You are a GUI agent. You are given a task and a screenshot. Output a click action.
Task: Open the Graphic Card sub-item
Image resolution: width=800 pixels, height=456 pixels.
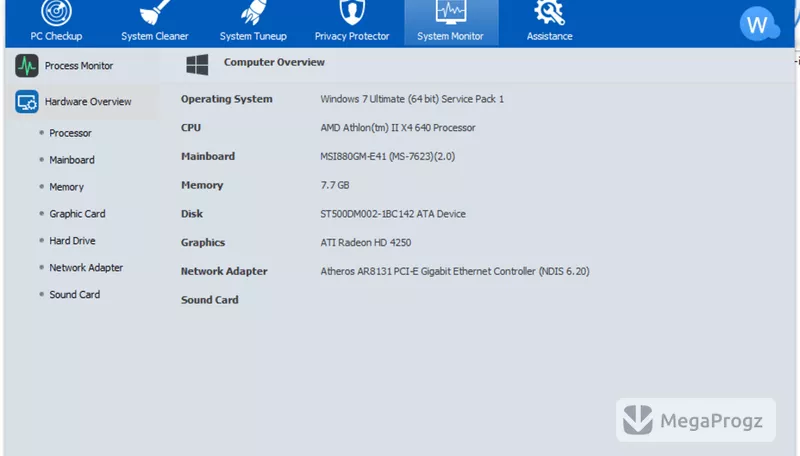click(77, 214)
